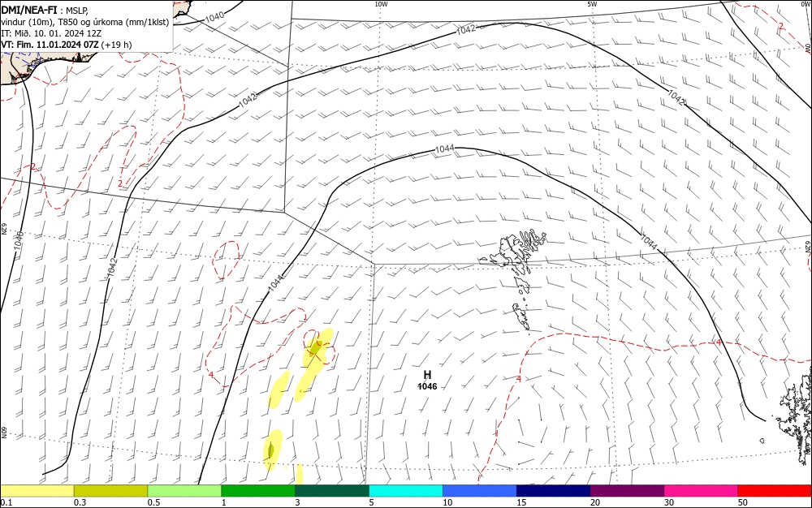Click the 1044 label atop the inner isobar
The image size is (812, 508).
[444, 149]
